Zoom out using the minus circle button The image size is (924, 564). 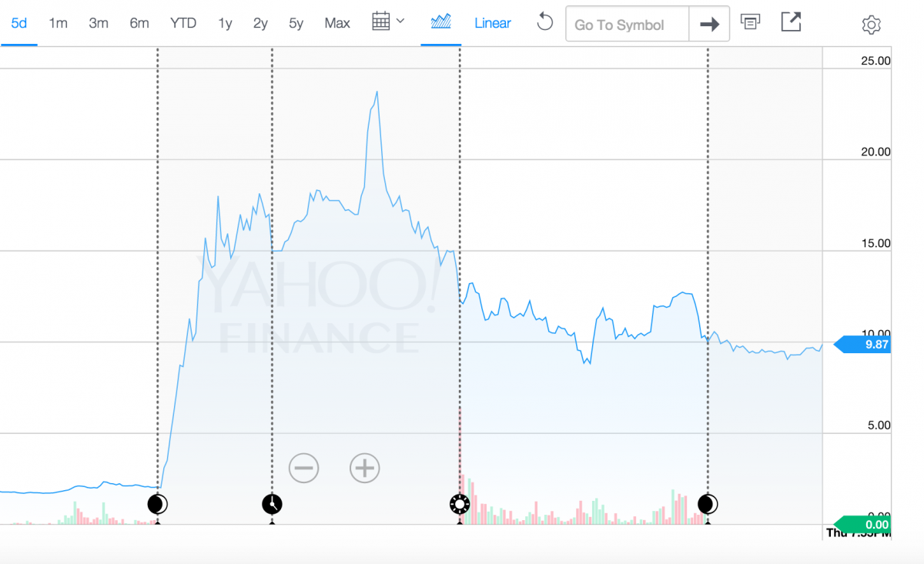[303, 467]
